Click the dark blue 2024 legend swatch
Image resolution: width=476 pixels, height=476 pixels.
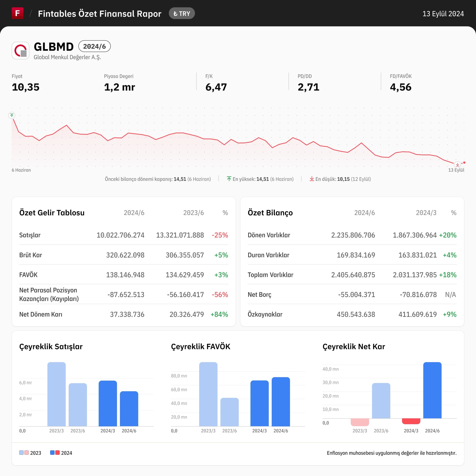coord(52,453)
